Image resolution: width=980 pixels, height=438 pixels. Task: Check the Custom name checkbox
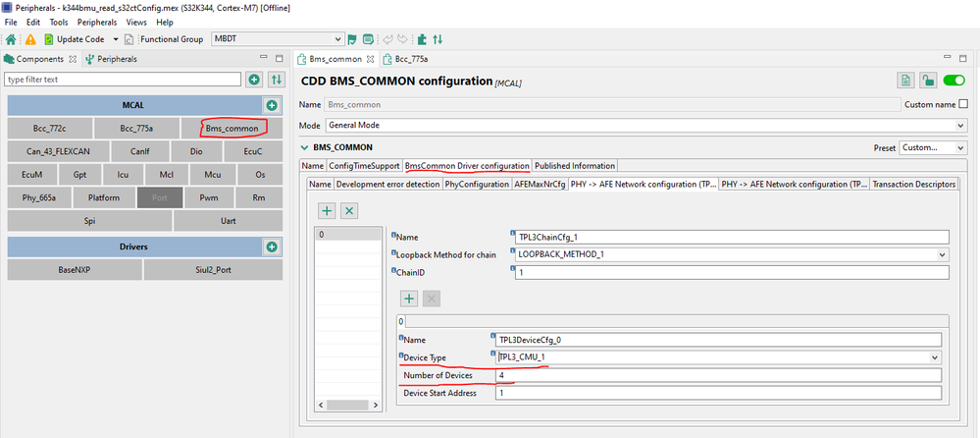pos(962,104)
